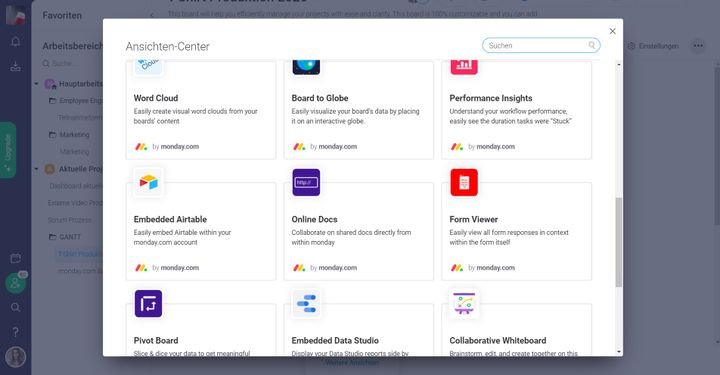Screen dimensions: 720x375
Task: Select the Board to Globe globe icon
Action: pyautogui.click(x=306, y=67)
